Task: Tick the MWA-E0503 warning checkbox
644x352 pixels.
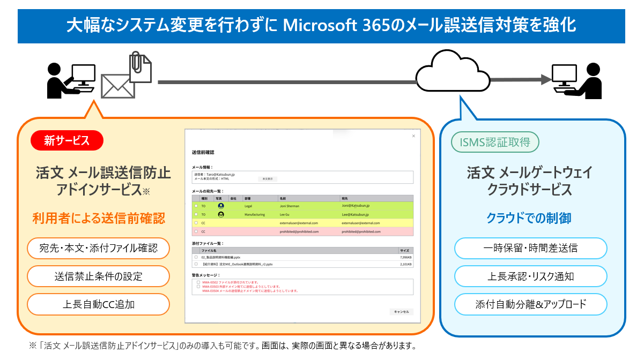Action: 198,286
